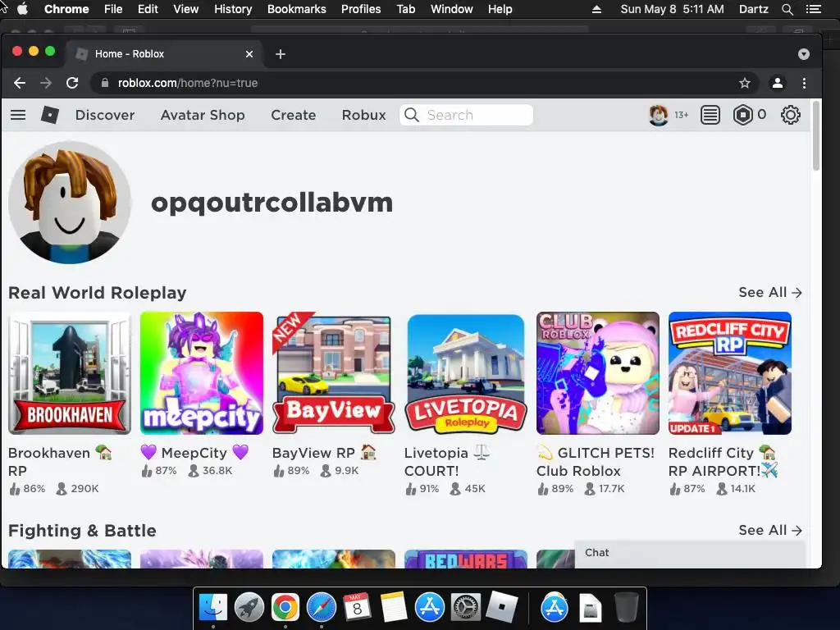Open the tab search dropdown arrow
840x630 pixels.
pos(804,54)
